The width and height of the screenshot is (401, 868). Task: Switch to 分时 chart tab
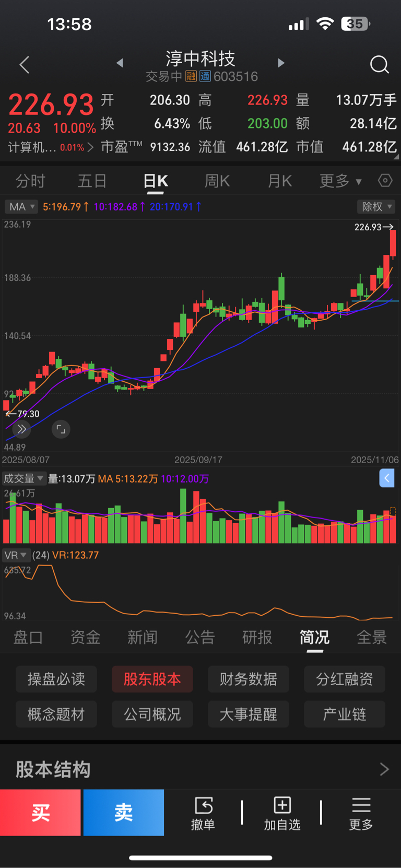coord(31,181)
